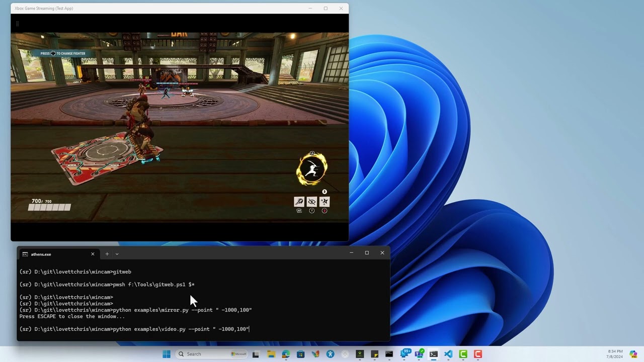Maximize the Xbox Game Streaming window

coord(326,8)
